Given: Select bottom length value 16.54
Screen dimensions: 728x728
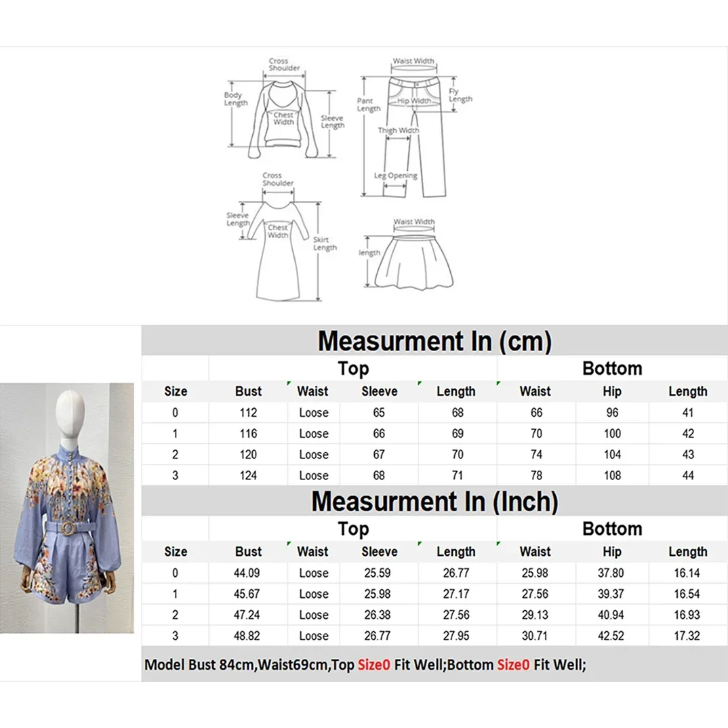Looking at the screenshot, I should point(687,593).
